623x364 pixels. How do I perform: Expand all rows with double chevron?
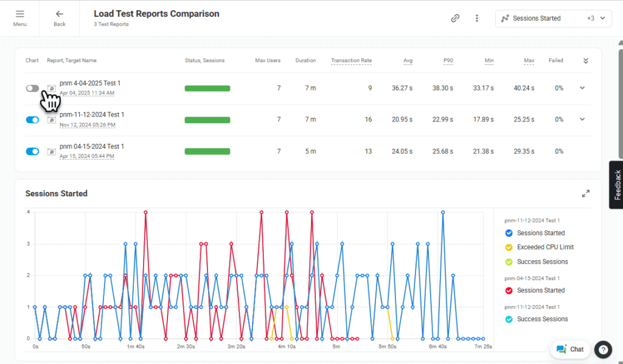[x=585, y=61]
